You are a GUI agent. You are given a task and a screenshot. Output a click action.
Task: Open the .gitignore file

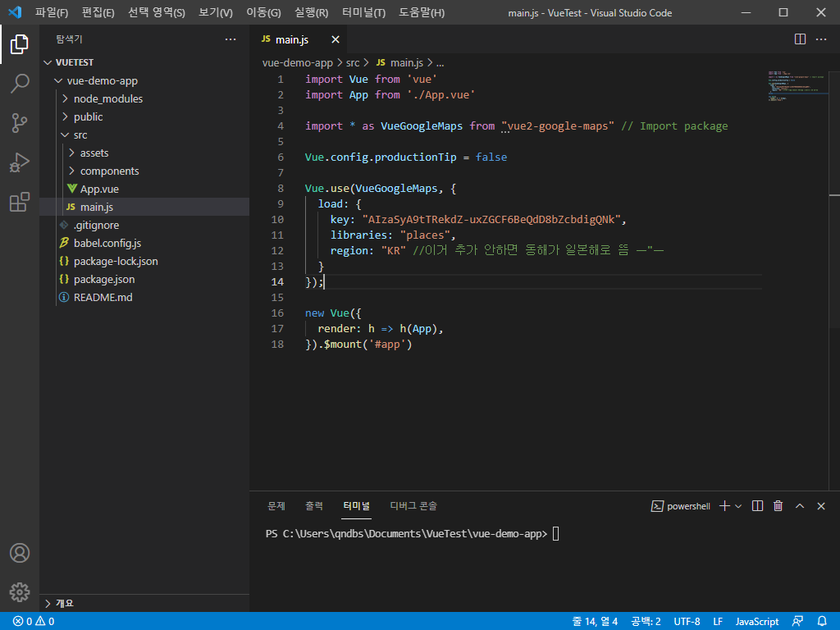coord(144,225)
